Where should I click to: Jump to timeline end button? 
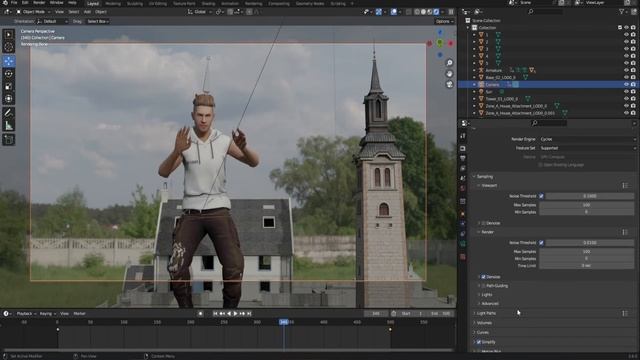click(249, 313)
